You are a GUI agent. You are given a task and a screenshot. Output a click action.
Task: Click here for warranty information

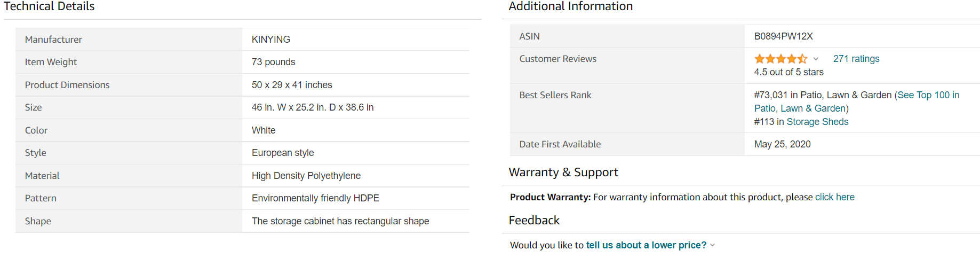pyautogui.click(x=835, y=197)
